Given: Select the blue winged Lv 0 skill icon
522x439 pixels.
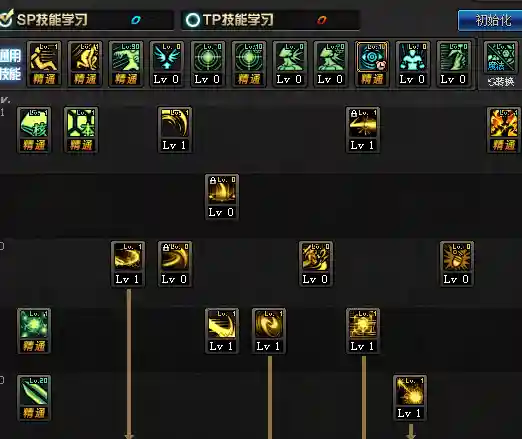Looking at the screenshot, I should (x=167, y=64).
